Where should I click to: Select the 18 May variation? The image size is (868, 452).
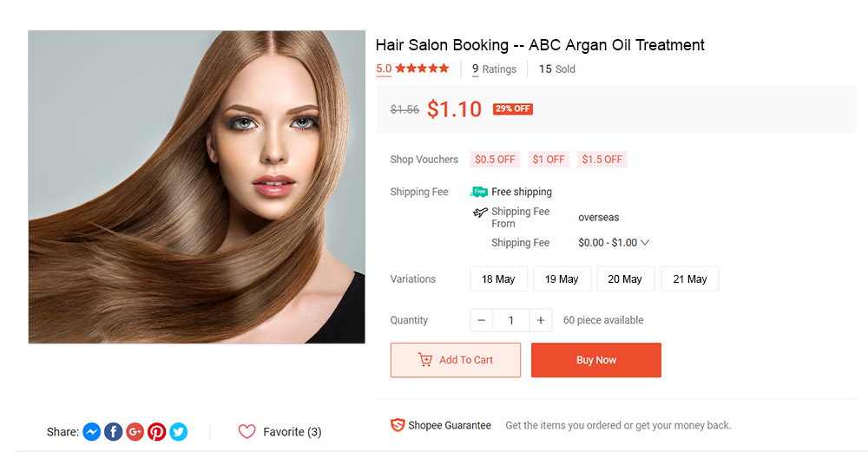pyautogui.click(x=498, y=279)
